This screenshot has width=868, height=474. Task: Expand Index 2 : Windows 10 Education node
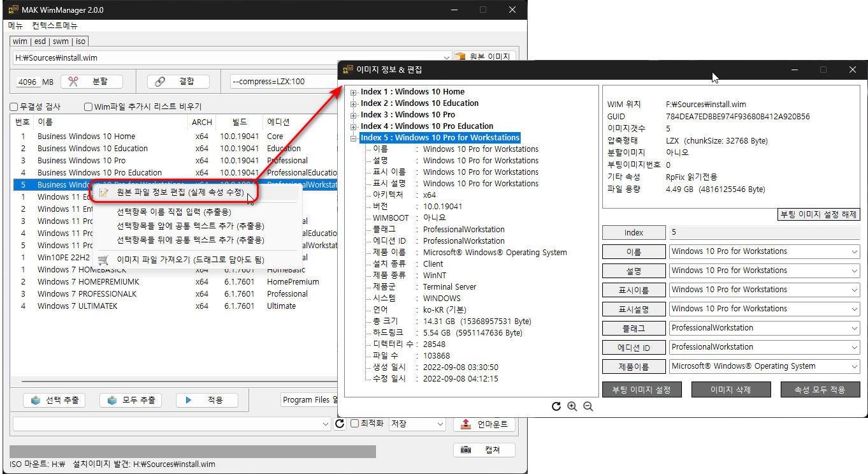[354, 104]
